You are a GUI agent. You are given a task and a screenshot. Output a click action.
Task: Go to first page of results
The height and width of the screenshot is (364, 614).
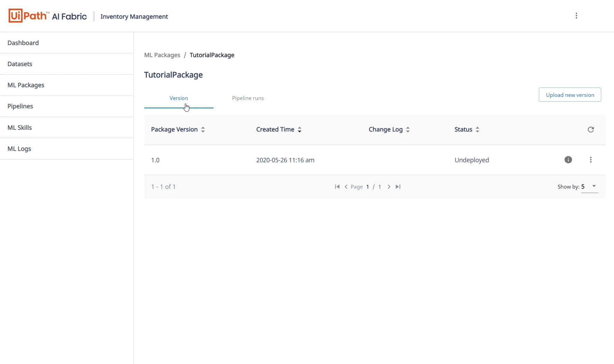pyautogui.click(x=337, y=186)
